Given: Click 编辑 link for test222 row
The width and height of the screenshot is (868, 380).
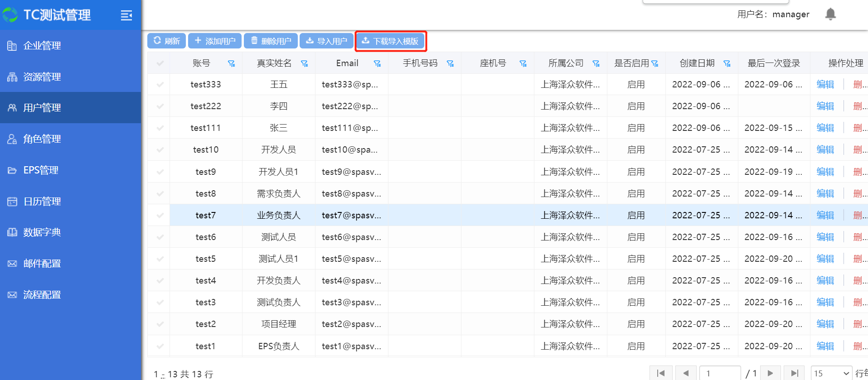Looking at the screenshot, I should [x=825, y=106].
